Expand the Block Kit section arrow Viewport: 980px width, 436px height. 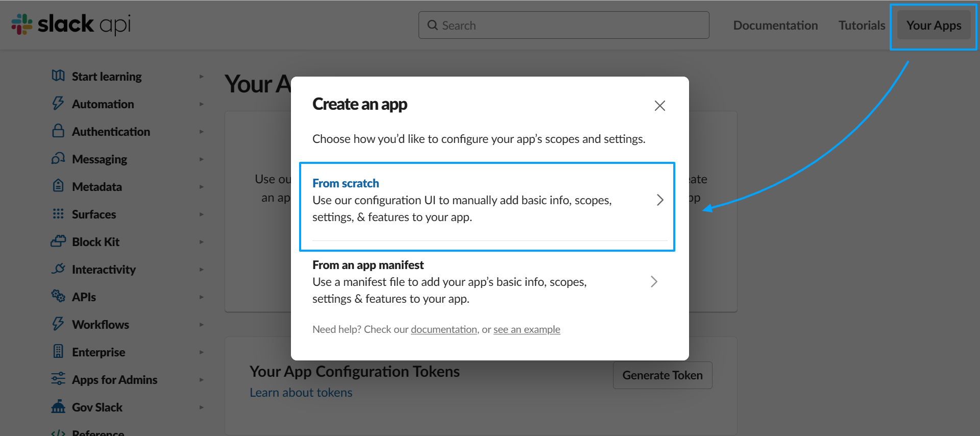[202, 242]
